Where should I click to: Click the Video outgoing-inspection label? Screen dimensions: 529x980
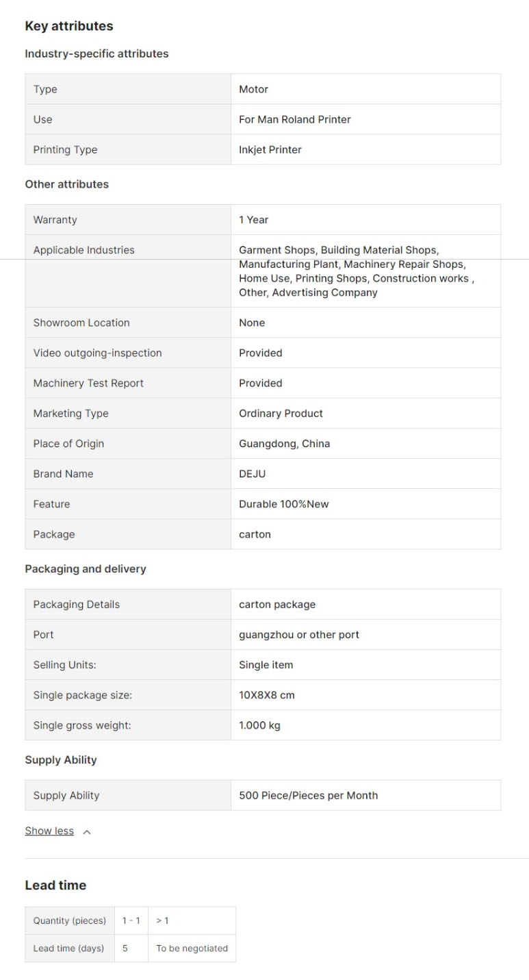pos(98,353)
